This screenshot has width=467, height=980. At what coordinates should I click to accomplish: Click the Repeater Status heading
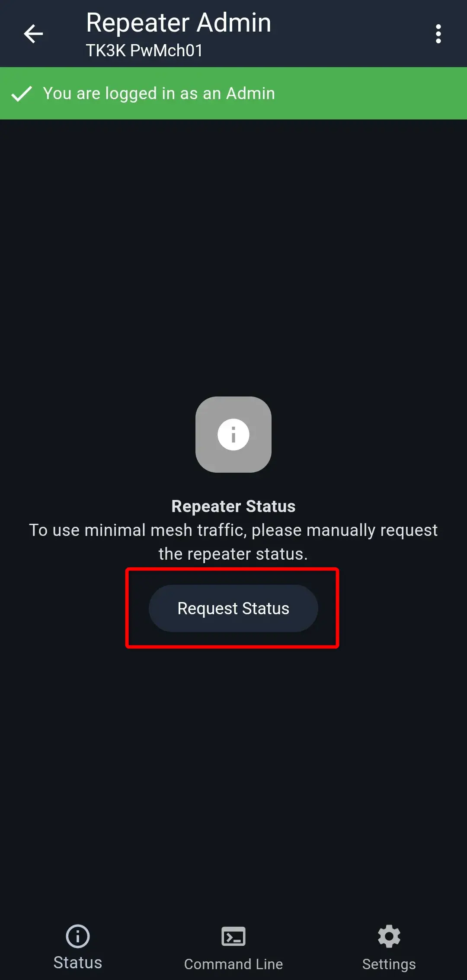(233, 506)
